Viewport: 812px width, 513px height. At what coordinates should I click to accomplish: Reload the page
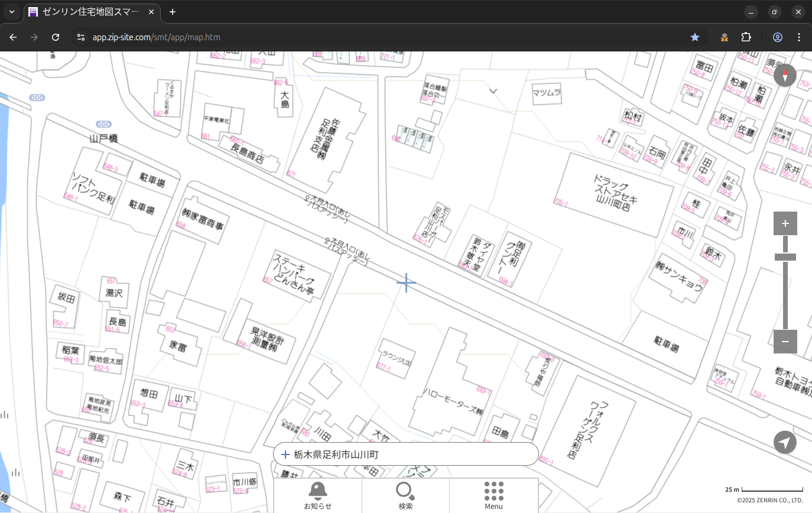[56, 37]
